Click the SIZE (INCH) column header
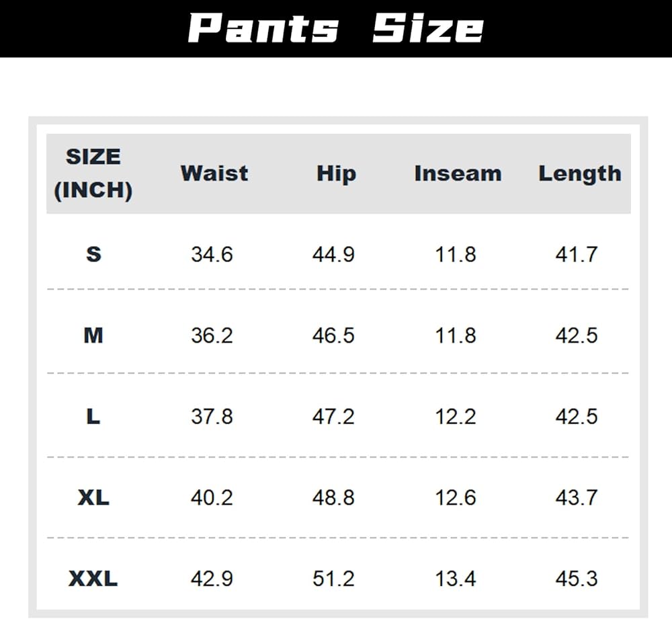This screenshot has width=672, height=619. tap(93, 173)
